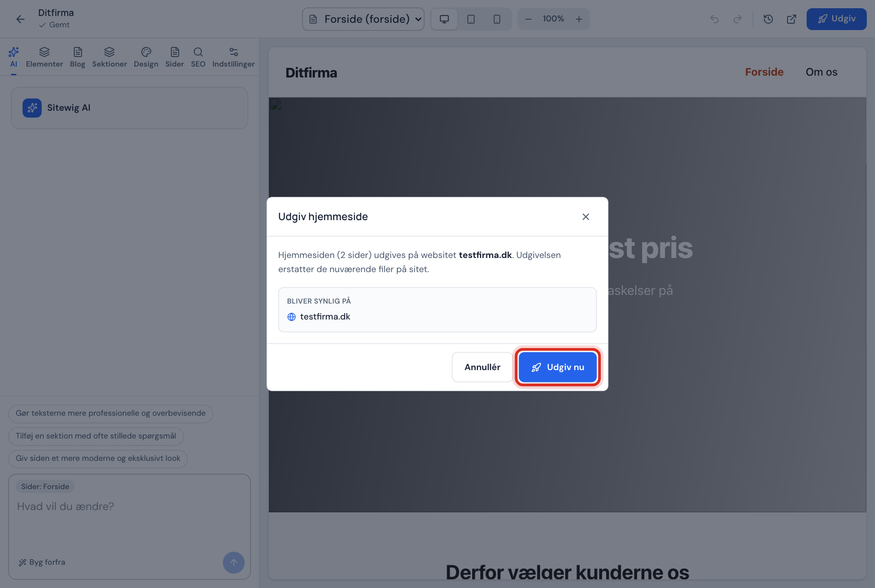The image size is (875, 588).
Task: Click Annullér to cancel publishing
Action: click(x=482, y=367)
